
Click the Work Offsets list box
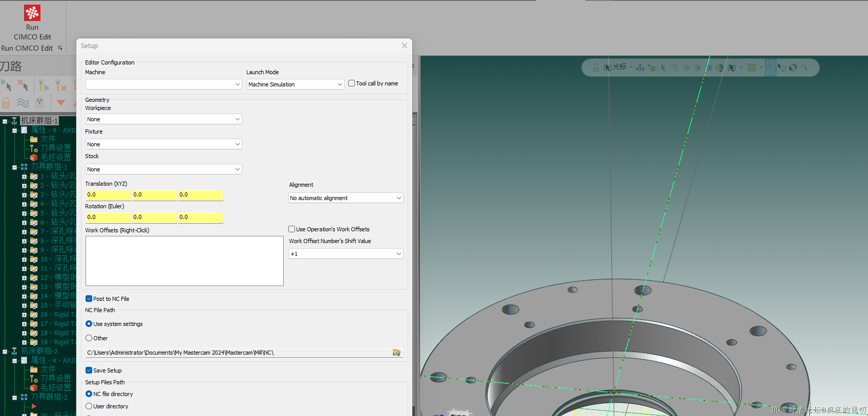point(184,261)
